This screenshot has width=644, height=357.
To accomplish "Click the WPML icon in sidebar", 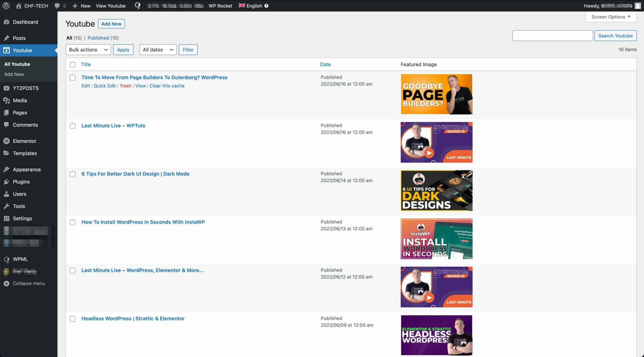I will [x=6, y=259].
